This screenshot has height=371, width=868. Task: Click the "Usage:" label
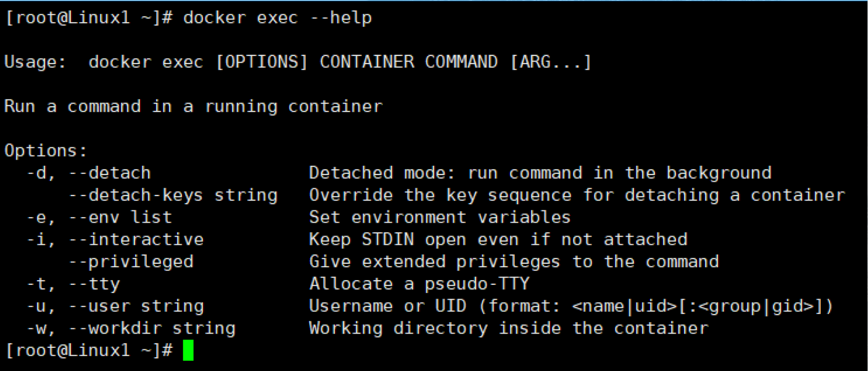[x=35, y=62]
